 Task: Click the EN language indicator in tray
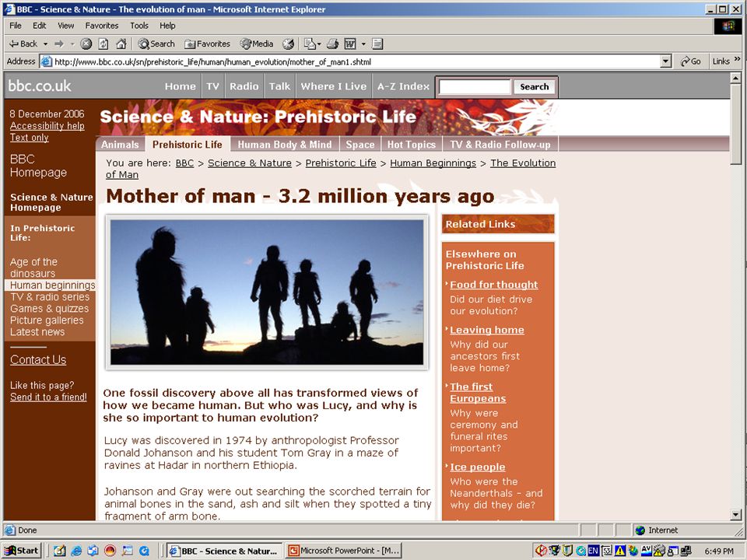coord(593,551)
